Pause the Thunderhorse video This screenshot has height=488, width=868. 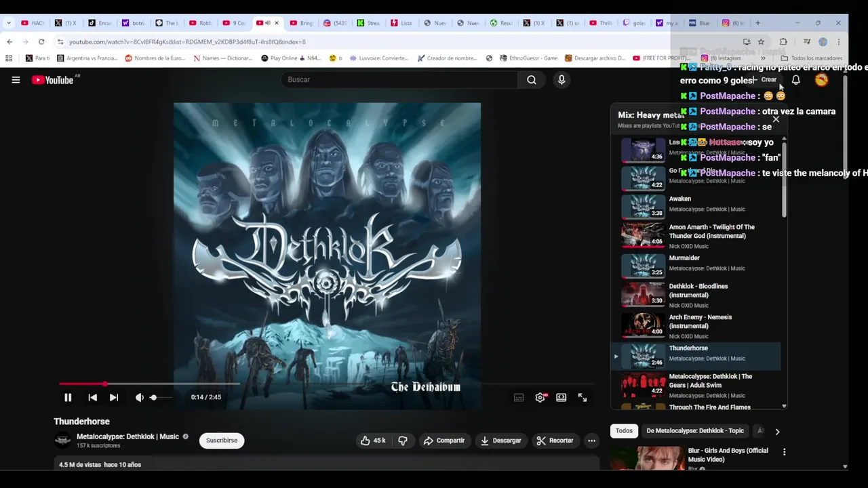(68, 397)
